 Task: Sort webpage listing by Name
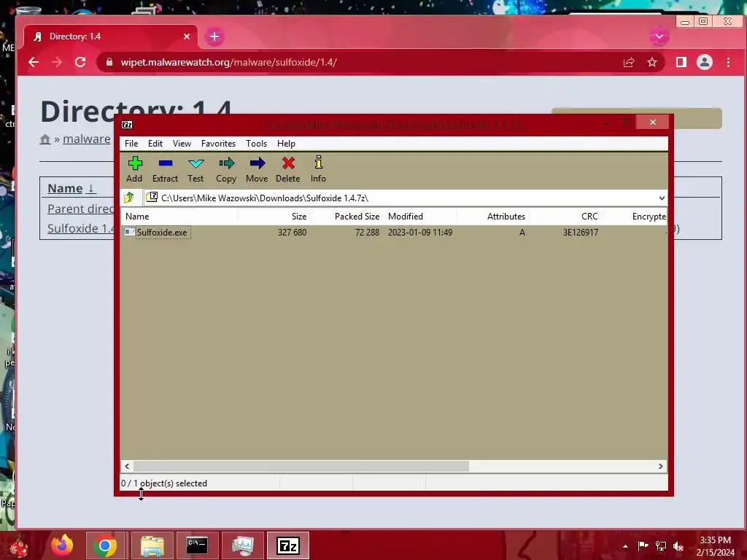click(71, 188)
